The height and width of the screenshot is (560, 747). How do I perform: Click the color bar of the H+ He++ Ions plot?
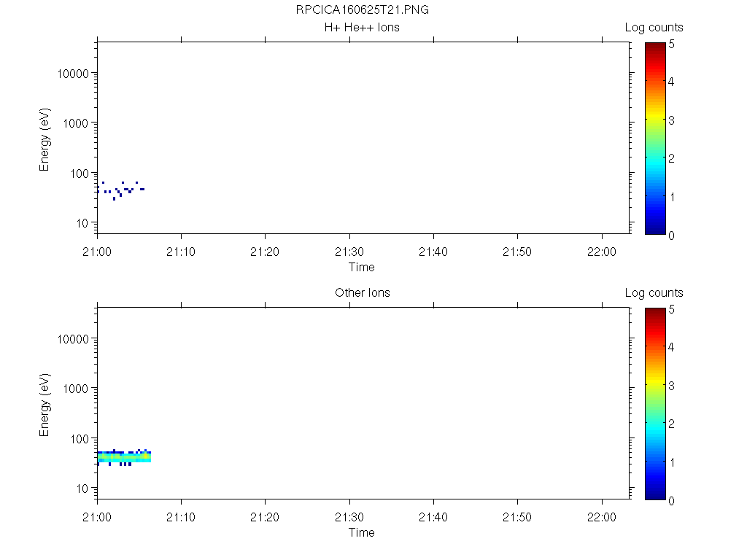tap(655, 138)
